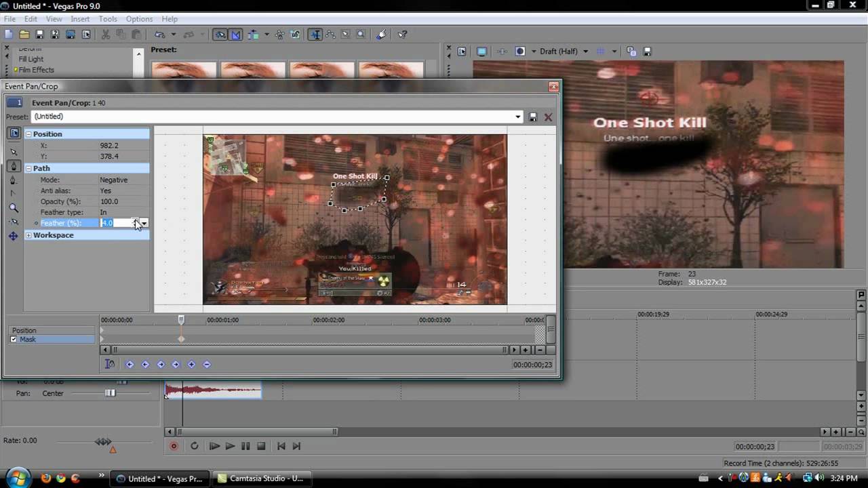Open the Pan/Crop Preset dropdown
This screenshot has width=868, height=488.
(517, 117)
